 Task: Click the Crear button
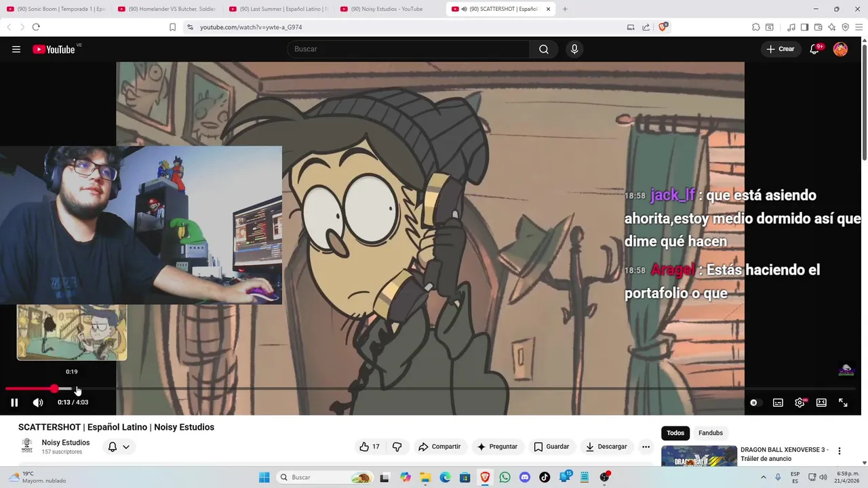(x=781, y=49)
